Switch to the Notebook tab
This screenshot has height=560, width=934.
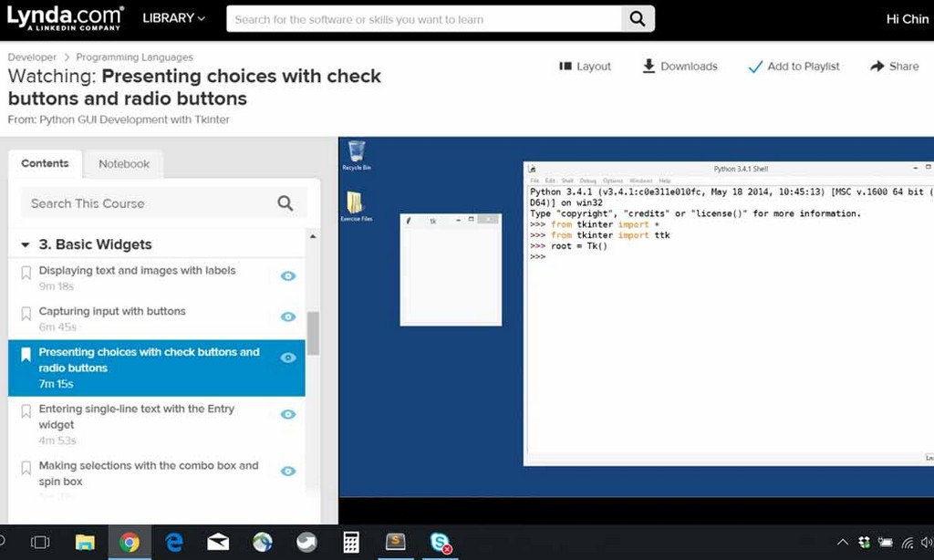(x=124, y=164)
